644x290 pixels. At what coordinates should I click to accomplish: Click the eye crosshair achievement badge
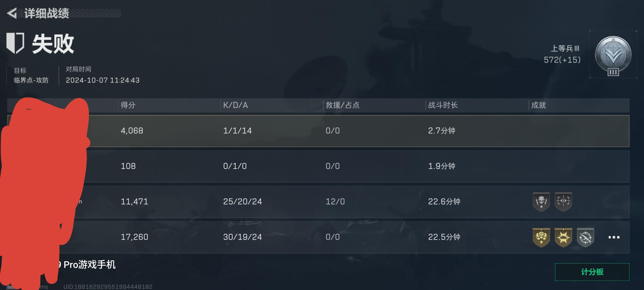(x=563, y=202)
